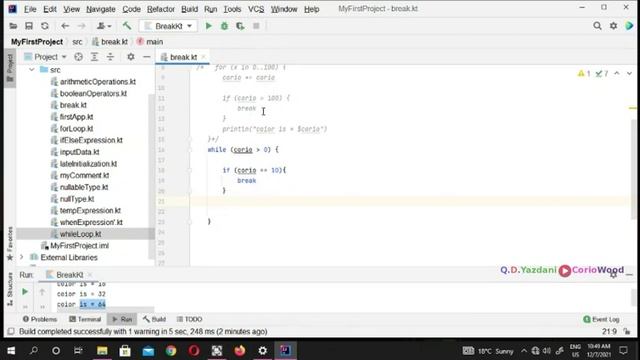Go to next highlighted error arrow
The height and width of the screenshot is (360, 640).
pyautogui.click(x=629, y=73)
